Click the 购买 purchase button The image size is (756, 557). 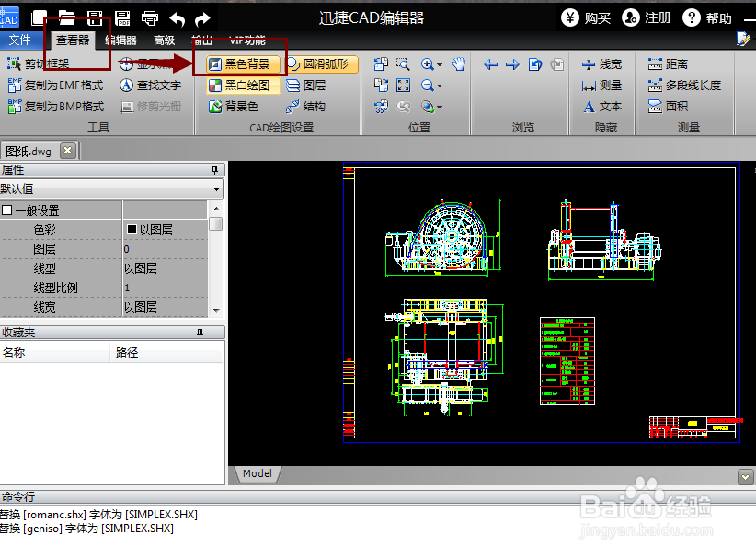586,18
